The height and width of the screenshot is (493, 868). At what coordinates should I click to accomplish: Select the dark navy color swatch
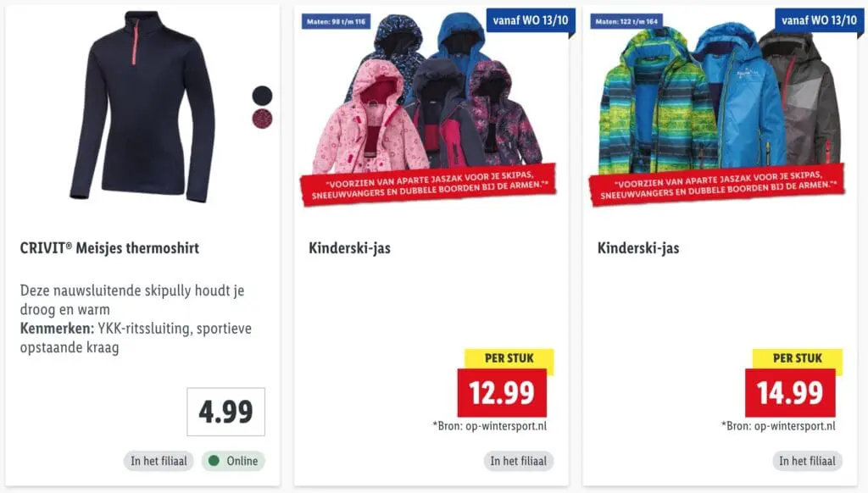pos(263,96)
